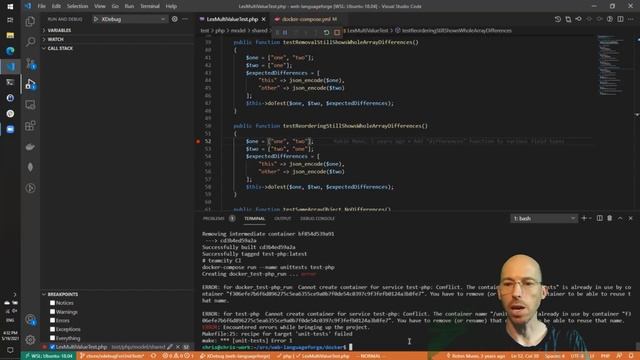
Task: Toggle the Exceptions breakpoint checkbox
Action: tap(52, 329)
